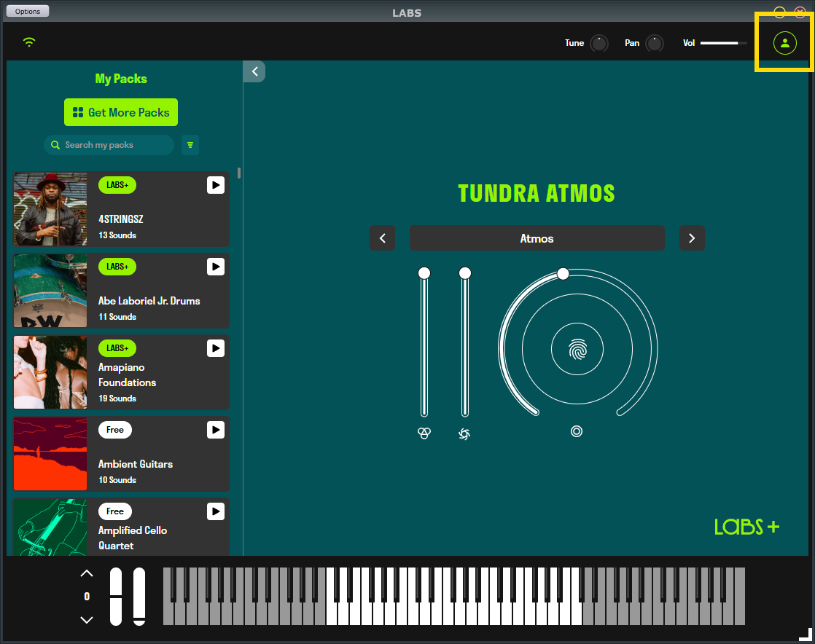
Task: Open the packs filter options
Action: coord(190,145)
